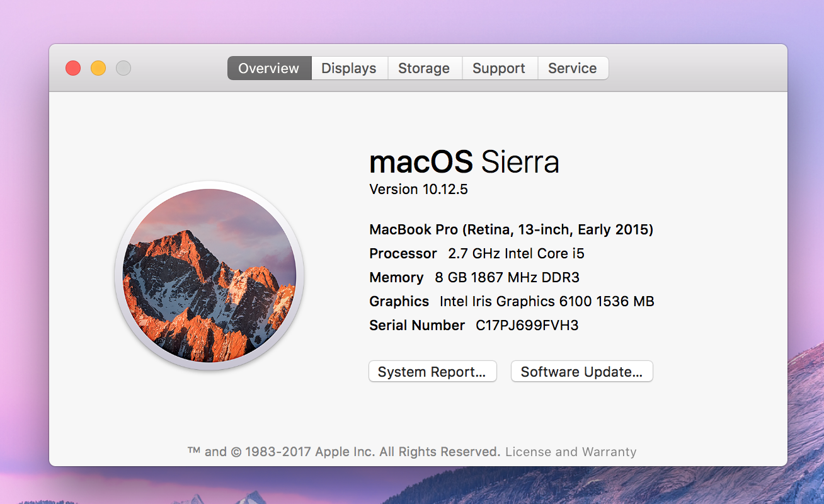Click the Intel Iris Graphics 6100 1536 MB value

click(x=547, y=301)
